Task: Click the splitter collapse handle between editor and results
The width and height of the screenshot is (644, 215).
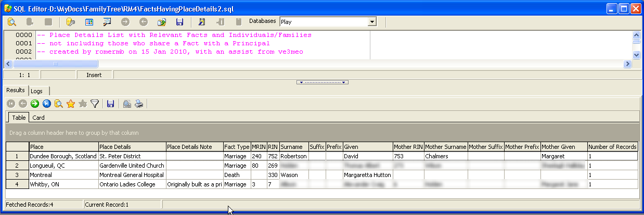Action: 322,82
